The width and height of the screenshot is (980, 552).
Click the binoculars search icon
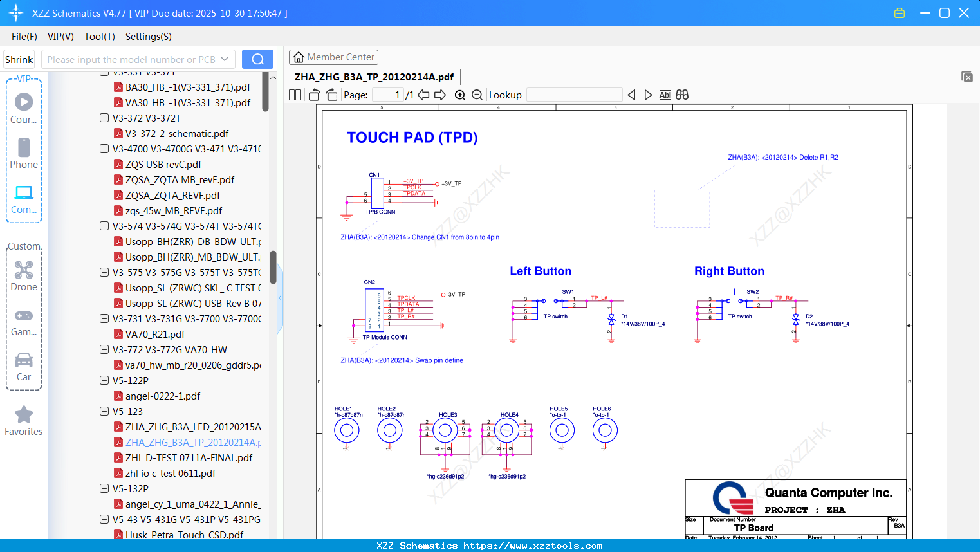tap(682, 95)
